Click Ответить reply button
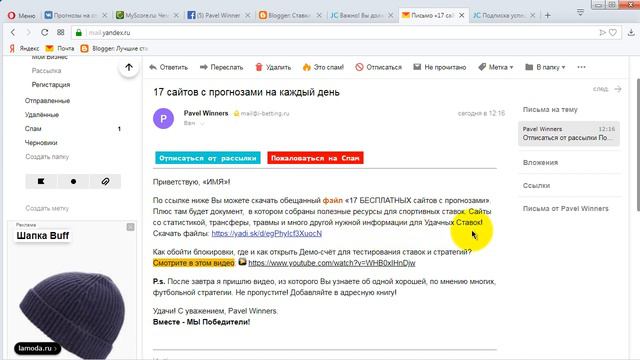Screen dimensions: 640x360 pyautogui.click(x=169, y=67)
